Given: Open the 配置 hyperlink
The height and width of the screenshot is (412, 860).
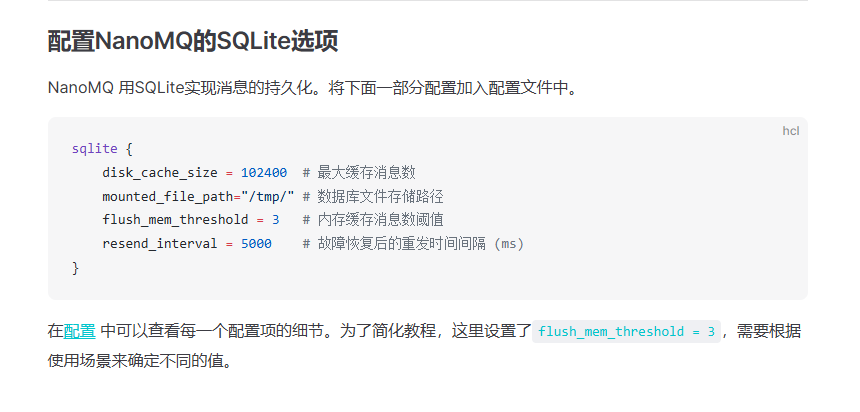Looking at the screenshot, I should pos(80,331).
